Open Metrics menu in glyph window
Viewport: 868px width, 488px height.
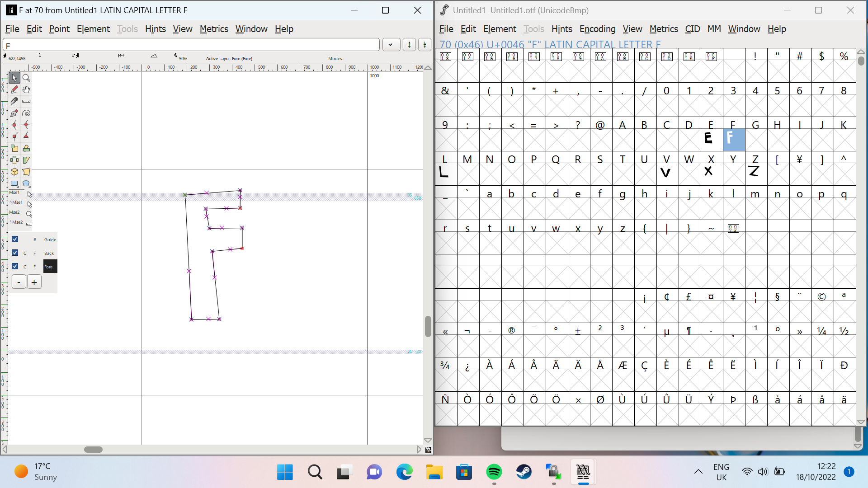(214, 29)
